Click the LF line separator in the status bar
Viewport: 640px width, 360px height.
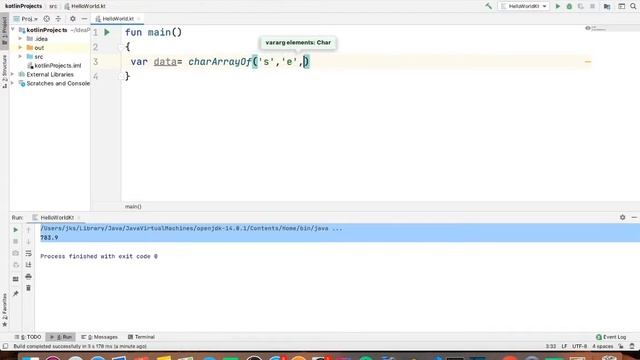pos(564,347)
